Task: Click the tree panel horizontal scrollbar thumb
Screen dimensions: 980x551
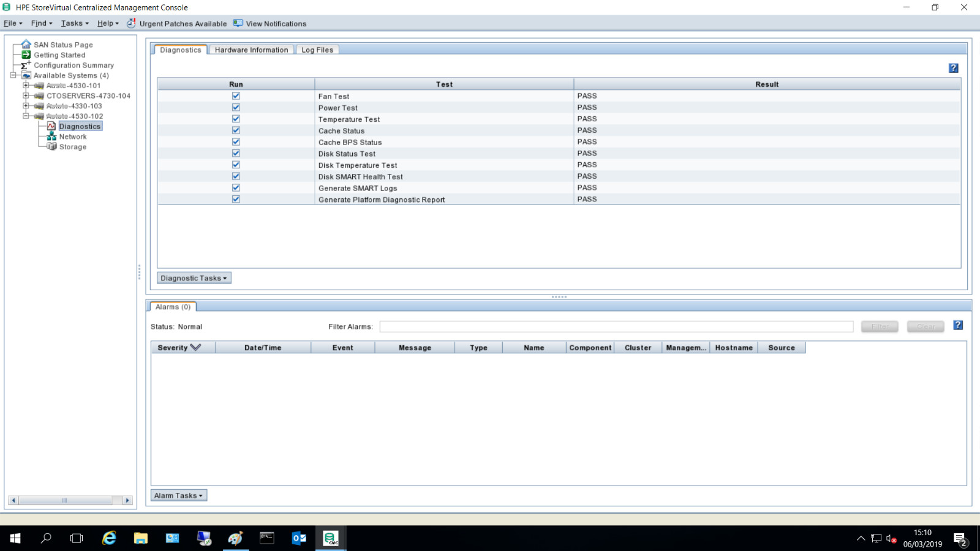Action: 64,500
